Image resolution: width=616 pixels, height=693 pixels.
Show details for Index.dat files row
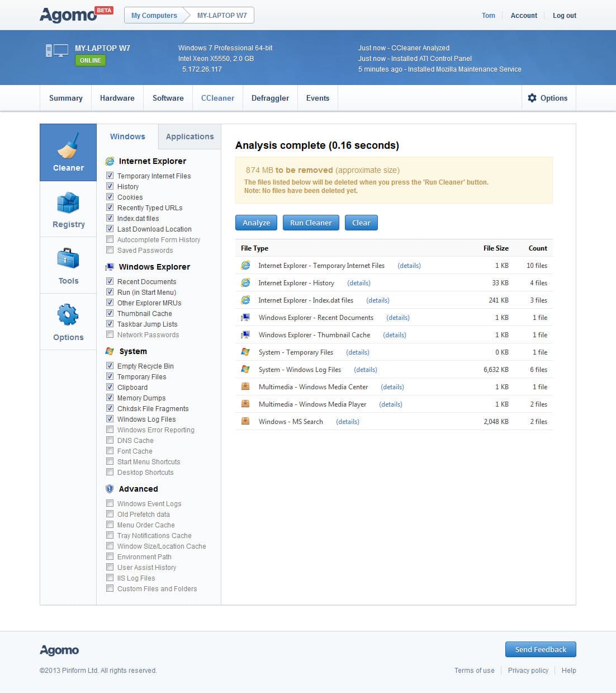point(377,300)
